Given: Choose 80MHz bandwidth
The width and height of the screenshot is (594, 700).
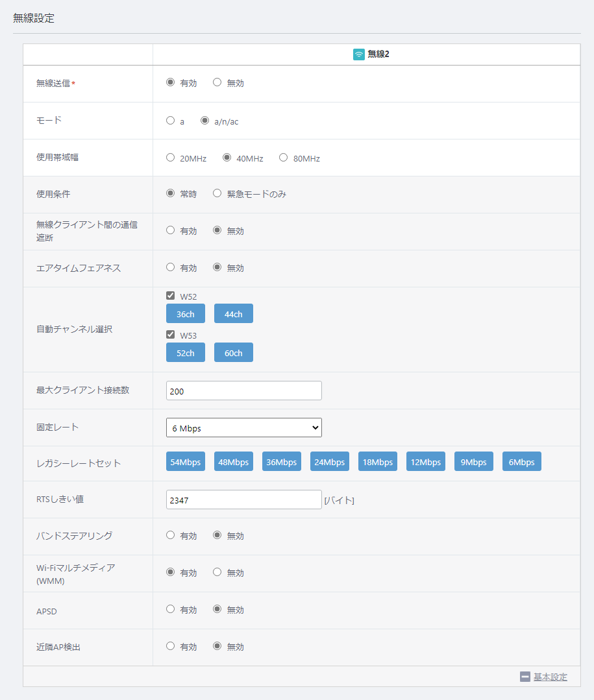Looking at the screenshot, I should tap(283, 158).
